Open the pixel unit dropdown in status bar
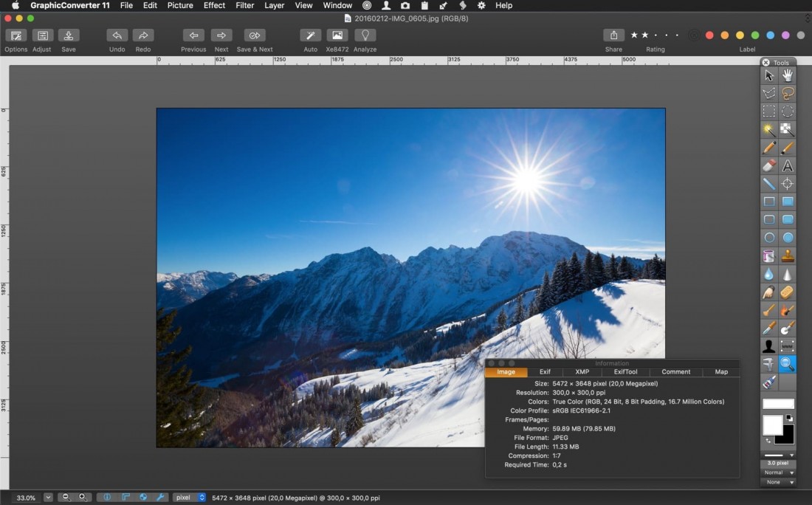The height and width of the screenshot is (505, 812). tap(189, 497)
